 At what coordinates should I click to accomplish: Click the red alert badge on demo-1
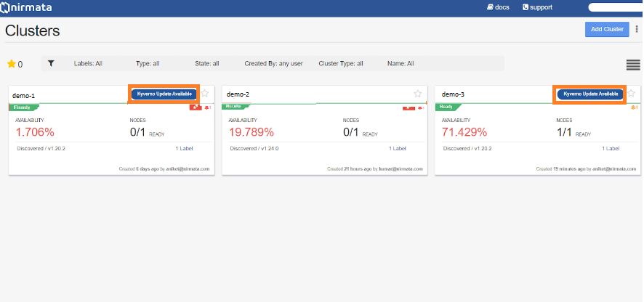pos(196,107)
